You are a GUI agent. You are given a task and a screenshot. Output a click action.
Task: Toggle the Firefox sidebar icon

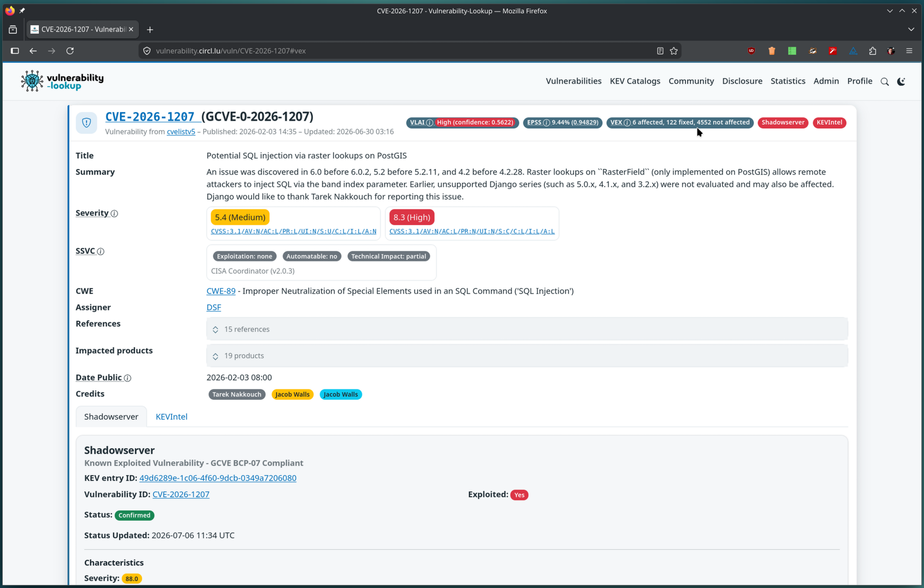[x=15, y=51]
